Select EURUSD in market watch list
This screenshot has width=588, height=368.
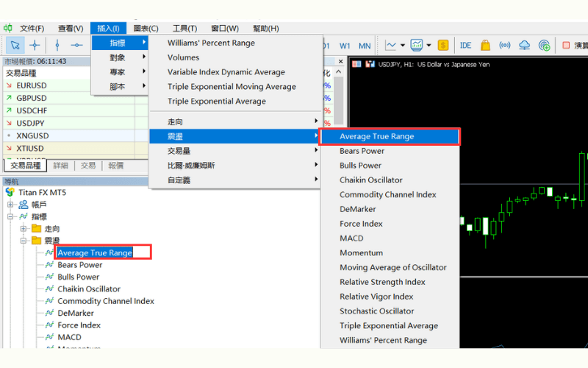(x=32, y=86)
